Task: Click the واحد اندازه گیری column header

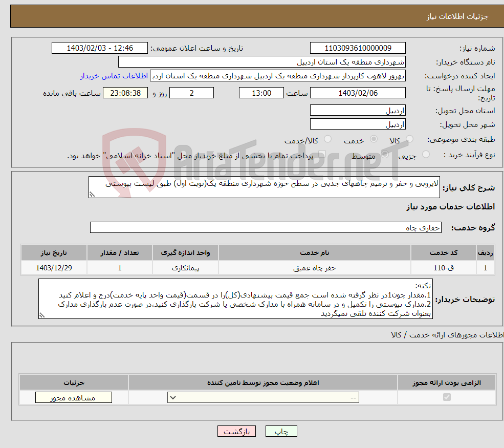Action: click(x=185, y=253)
